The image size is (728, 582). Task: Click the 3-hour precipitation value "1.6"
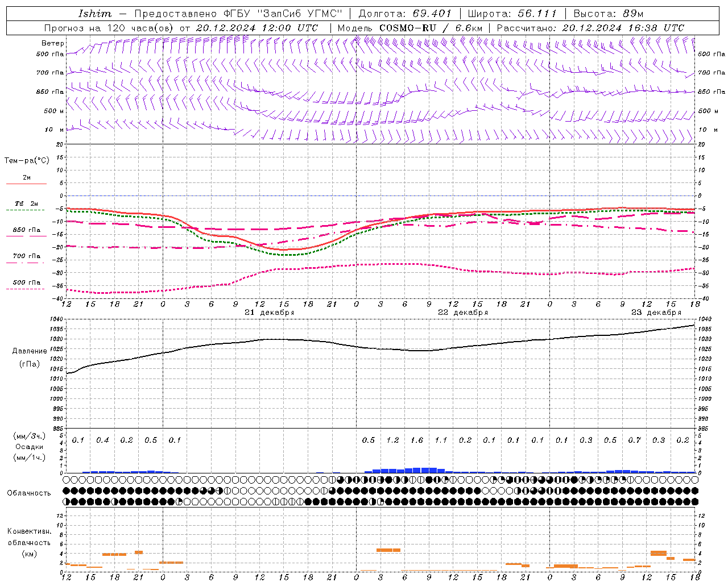pyautogui.click(x=417, y=440)
